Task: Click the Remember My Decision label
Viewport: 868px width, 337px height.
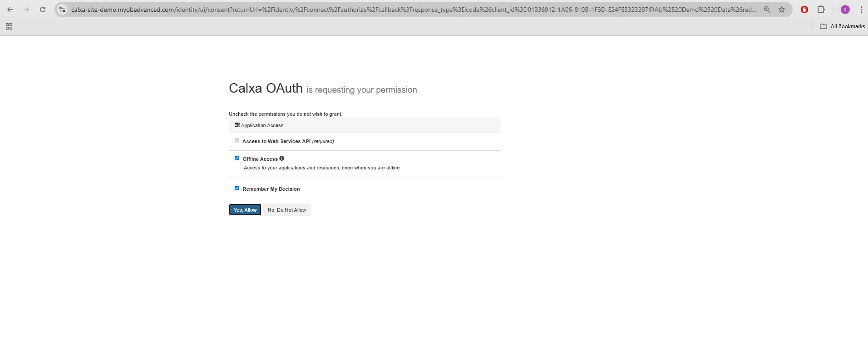Action: pyautogui.click(x=271, y=189)
